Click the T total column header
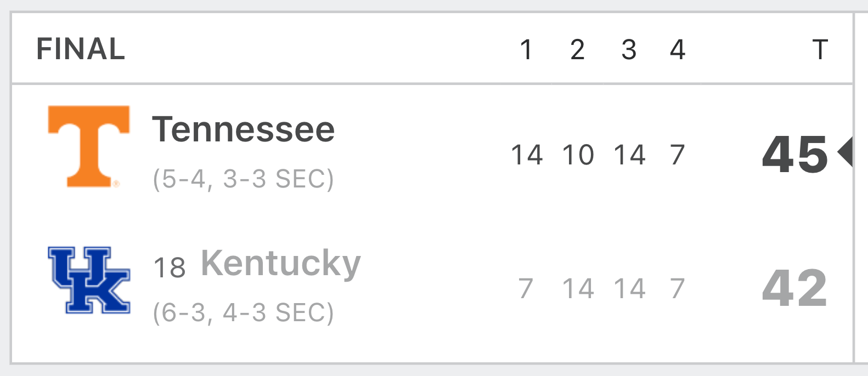The height and width of the screenshot is (376, 868). point(820,50)
